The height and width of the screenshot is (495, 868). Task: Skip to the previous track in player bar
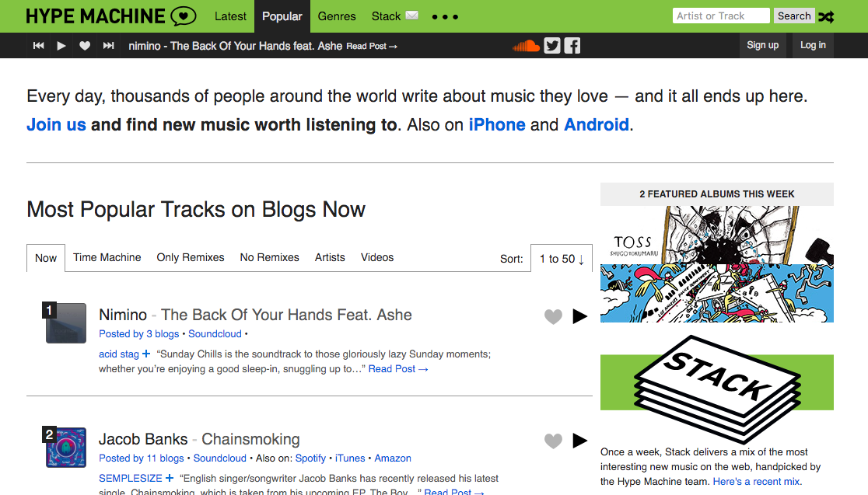point(38,45)
